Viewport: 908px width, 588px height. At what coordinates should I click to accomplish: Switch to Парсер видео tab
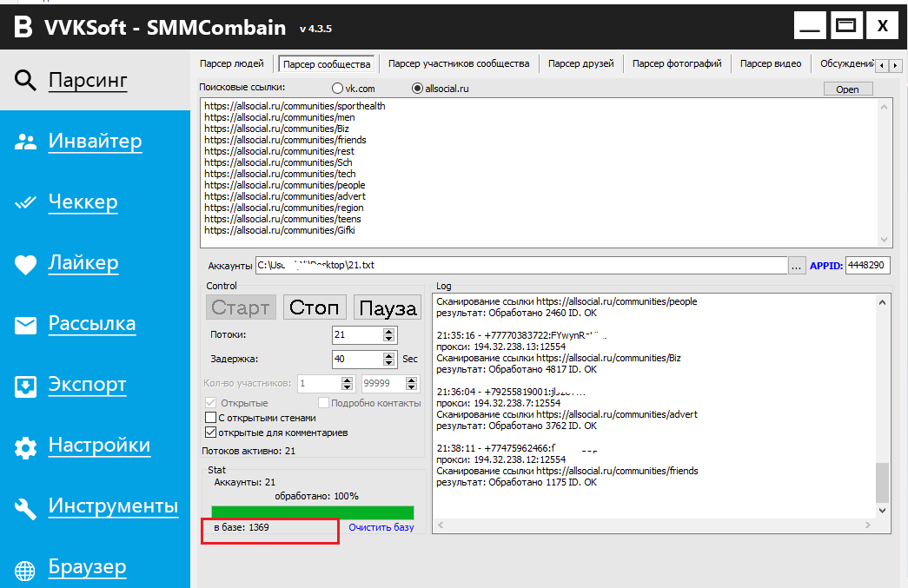coord(771,63)
